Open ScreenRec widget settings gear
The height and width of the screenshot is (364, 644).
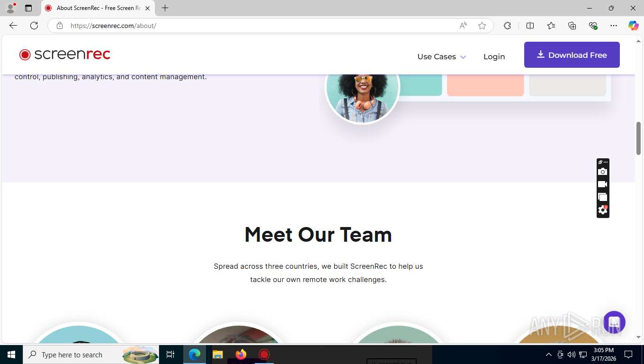click(x=602, y=210)
